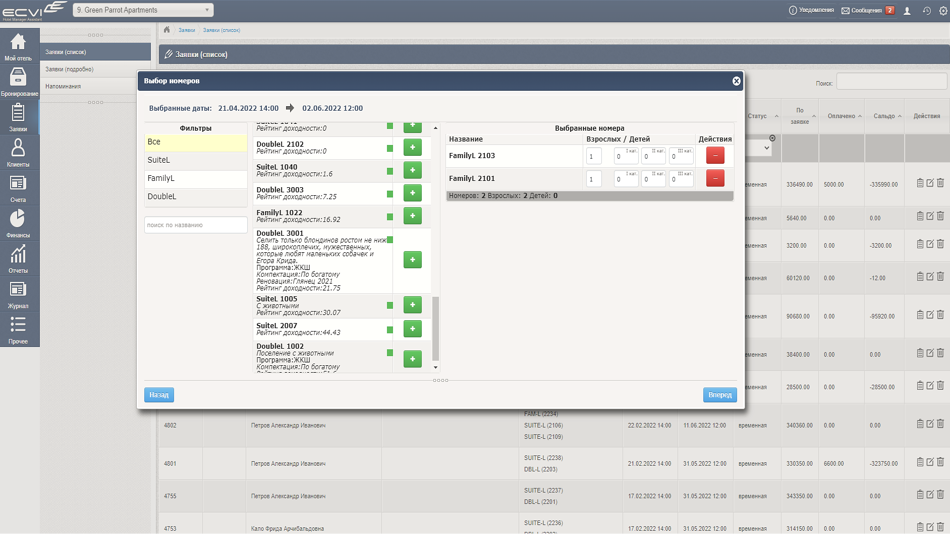Edit the request with amount 5640.00
This screenshot has height=534, width=950.
[x=930, y=216]
